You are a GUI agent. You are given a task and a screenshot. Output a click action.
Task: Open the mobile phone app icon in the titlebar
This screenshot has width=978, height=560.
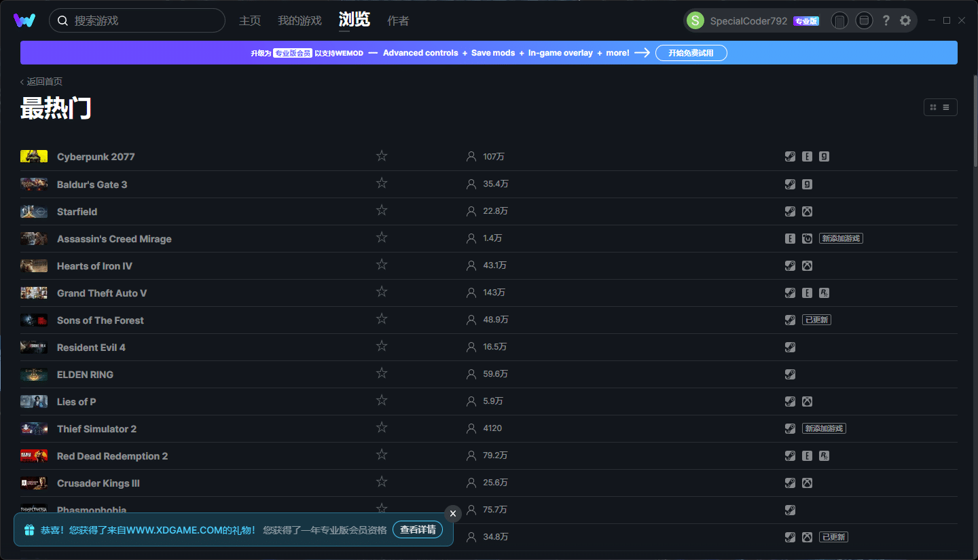[x=839, y=20]
